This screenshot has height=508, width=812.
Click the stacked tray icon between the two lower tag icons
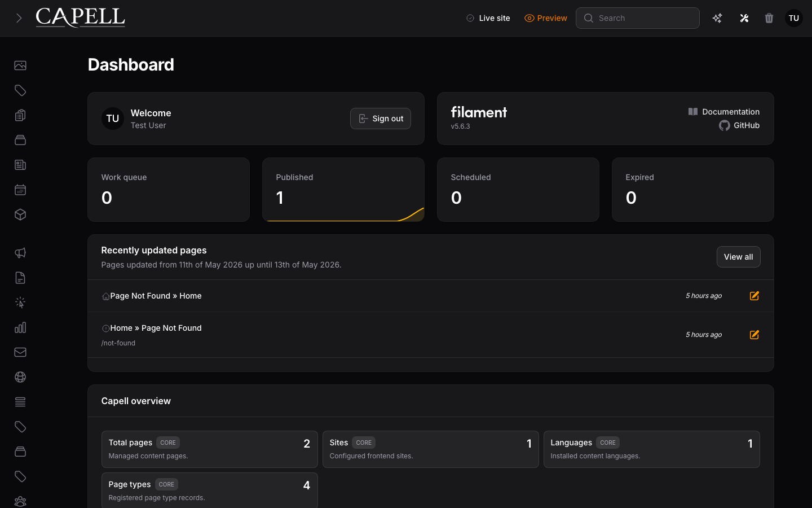click(x=20, y=452)
